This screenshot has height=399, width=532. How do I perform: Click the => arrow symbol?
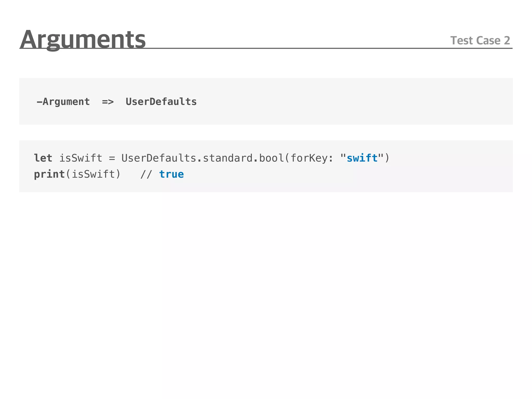pyautogui.click(x=108, y=102)
